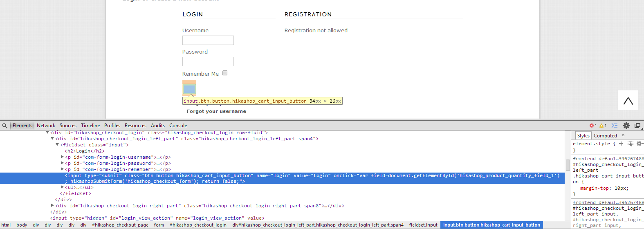Click the magnifier inspect element icon

coord(4,126)
